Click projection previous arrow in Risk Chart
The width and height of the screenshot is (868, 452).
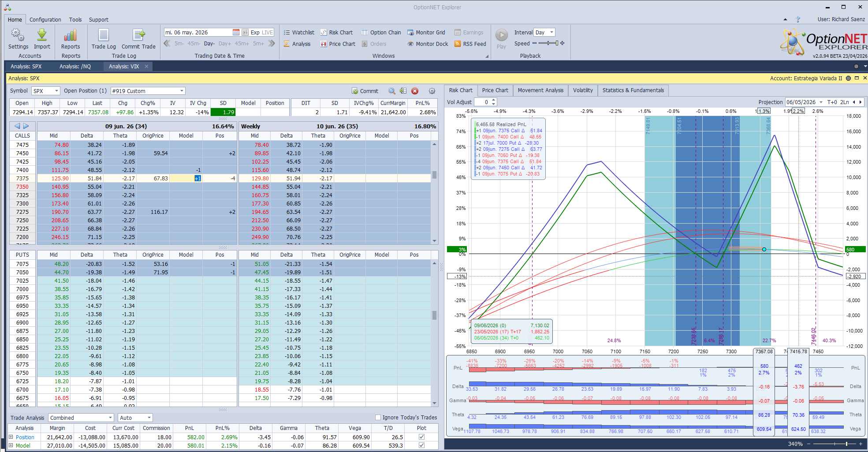pos(854,102)
